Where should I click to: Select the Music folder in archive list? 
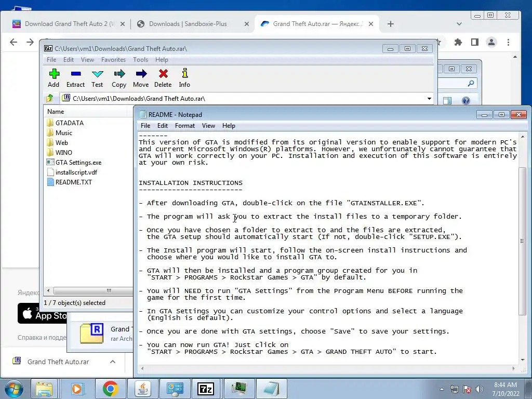63,132
